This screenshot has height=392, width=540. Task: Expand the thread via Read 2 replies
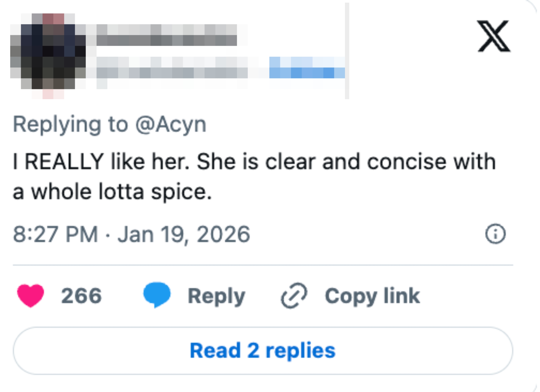pyautogui.click(x=263, y=350)
